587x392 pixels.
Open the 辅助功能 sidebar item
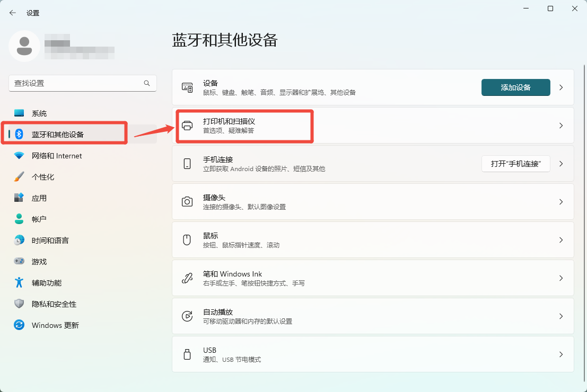pos(47,283)
